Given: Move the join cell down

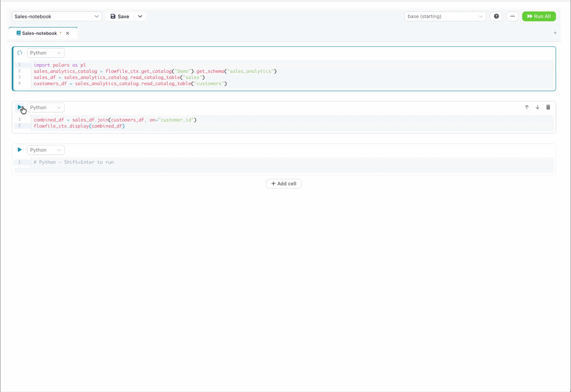Looking at the screenshot, I should [538, 107].
